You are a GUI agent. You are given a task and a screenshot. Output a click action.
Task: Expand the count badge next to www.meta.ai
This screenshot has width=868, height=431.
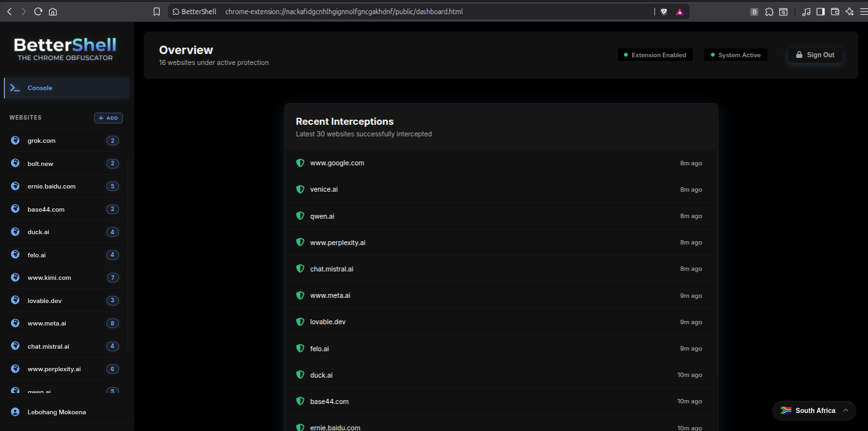pyautogui.click(x=112, y=323)
